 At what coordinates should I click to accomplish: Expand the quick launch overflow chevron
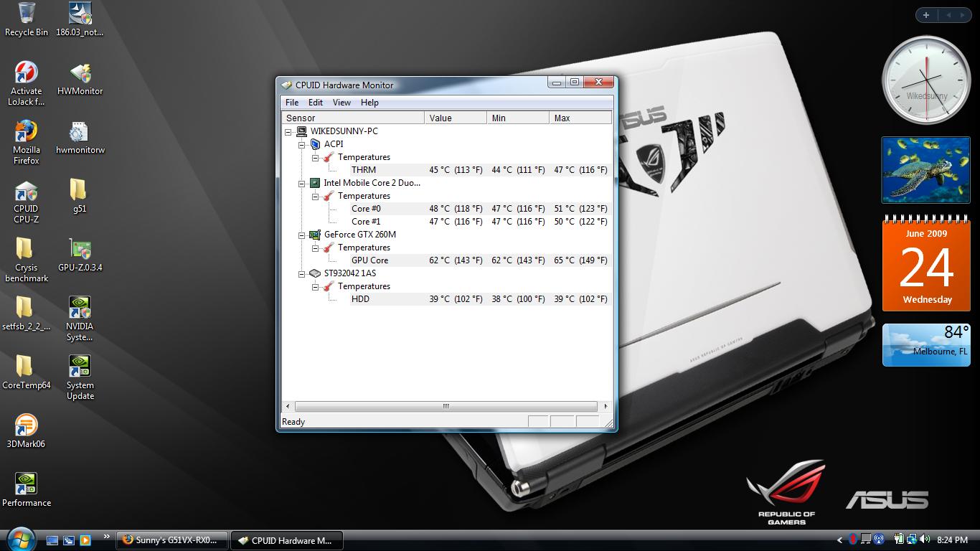click(106, 536)
